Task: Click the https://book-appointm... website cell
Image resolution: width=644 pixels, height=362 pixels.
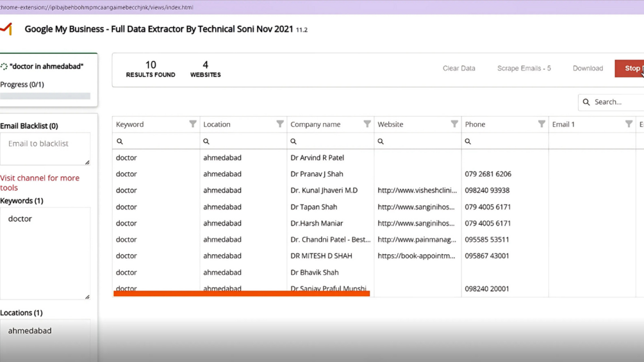Action: pyautogui.click(x=418, y=256)
